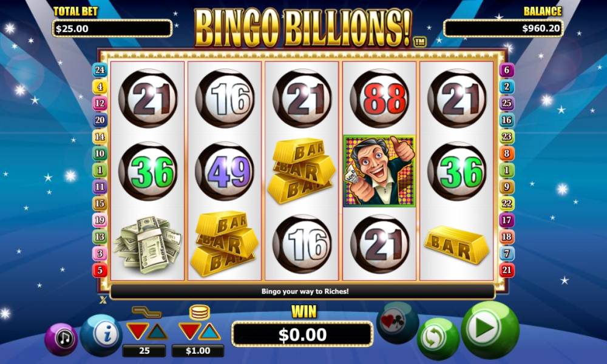The image size is (607, 364).
Task: Click the cash stack symbol on the first reel
Action: coord(147,244)
